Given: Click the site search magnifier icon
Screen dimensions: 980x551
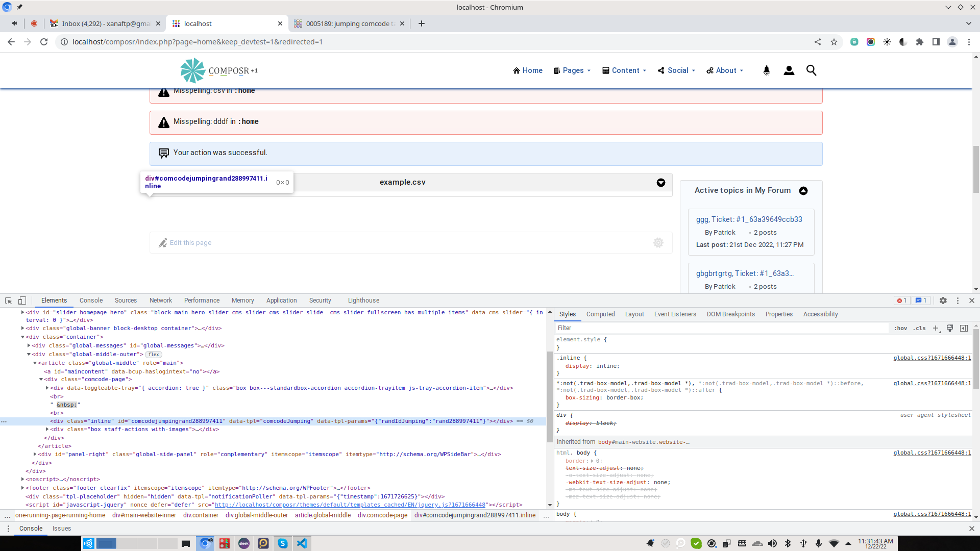Looking at the screenshot, I should pyautogui.click(x=811, y=70).
